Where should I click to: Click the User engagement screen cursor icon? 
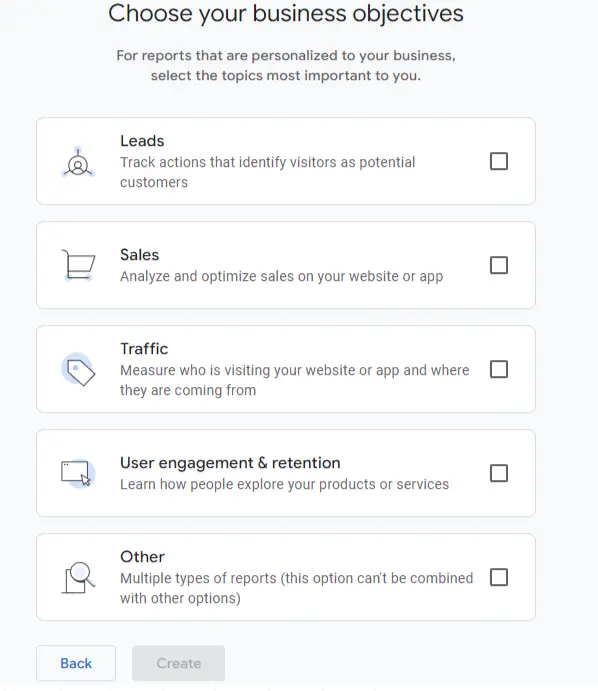[x=78, y=473]
